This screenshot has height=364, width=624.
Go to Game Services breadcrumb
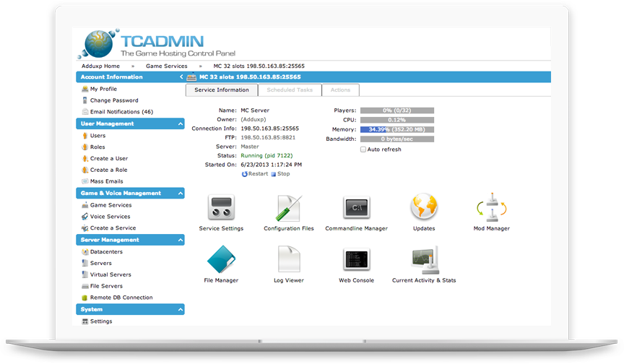(166, 66)
